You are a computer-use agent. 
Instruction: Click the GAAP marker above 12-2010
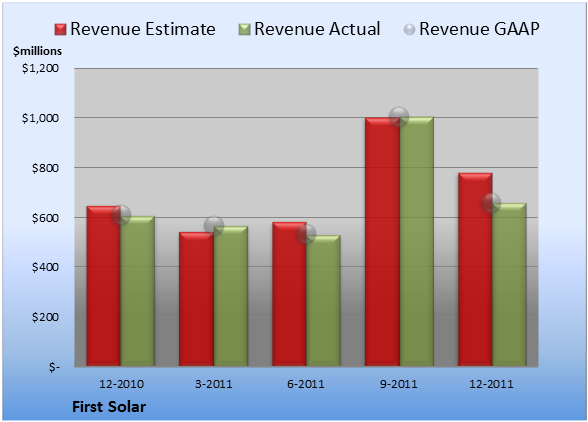click(121, 215)
